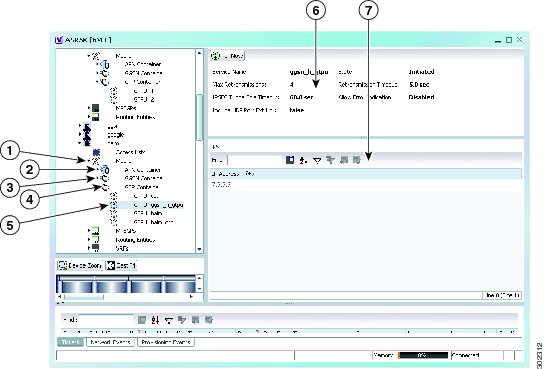Open the Tickets tab
Screen dimensions: 545x369
(71, 342)
